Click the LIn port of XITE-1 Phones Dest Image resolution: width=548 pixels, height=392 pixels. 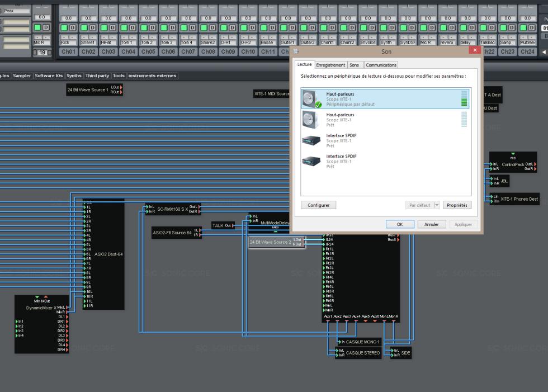coord(491,197)
